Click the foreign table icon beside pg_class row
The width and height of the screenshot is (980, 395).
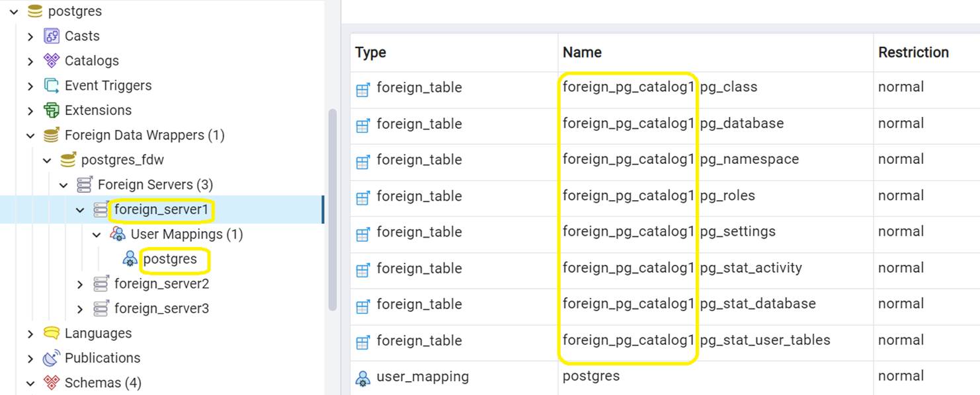tap(362, 89)
